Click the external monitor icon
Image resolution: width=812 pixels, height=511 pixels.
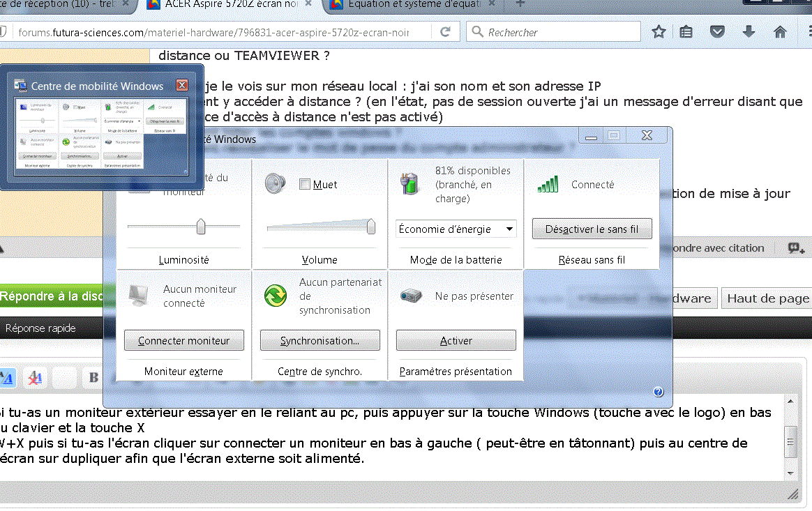click(138, 296)
